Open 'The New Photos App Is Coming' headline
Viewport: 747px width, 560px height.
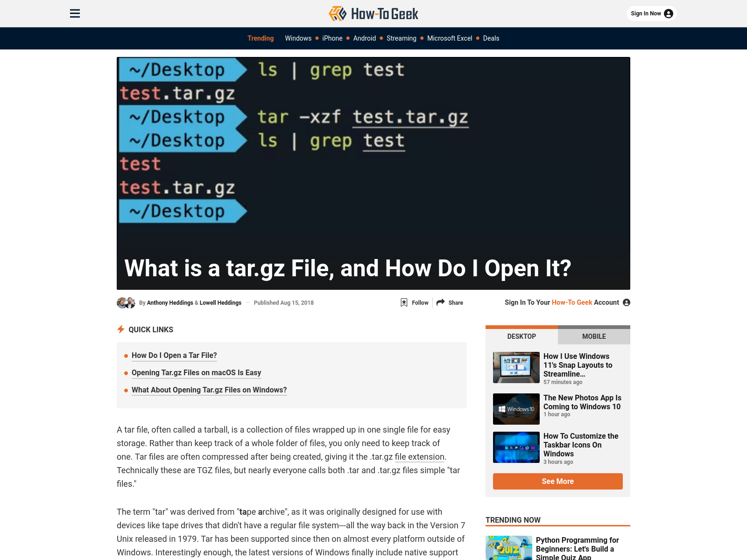coord(582,402)
